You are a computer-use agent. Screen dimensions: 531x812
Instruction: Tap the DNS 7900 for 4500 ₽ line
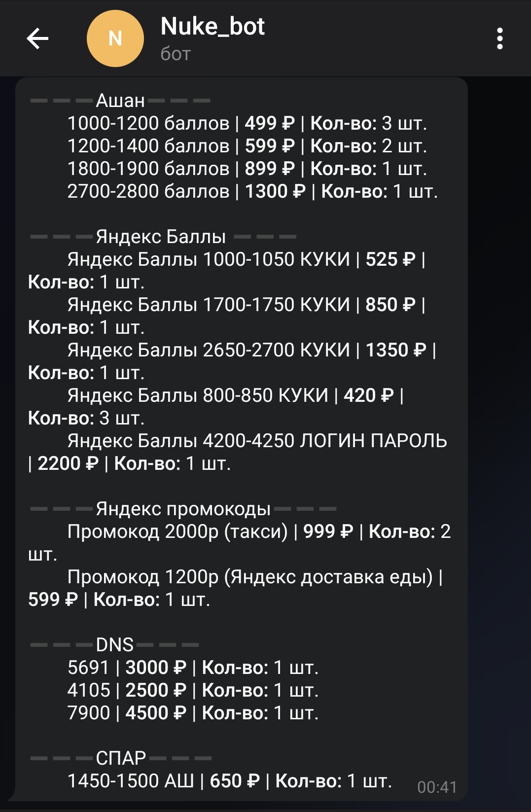(193, 713)
